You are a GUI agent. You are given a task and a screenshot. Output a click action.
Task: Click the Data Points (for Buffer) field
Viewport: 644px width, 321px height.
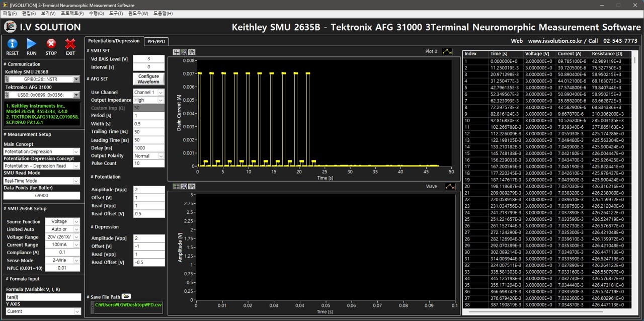pyautogui.click(x=42, y=196)
